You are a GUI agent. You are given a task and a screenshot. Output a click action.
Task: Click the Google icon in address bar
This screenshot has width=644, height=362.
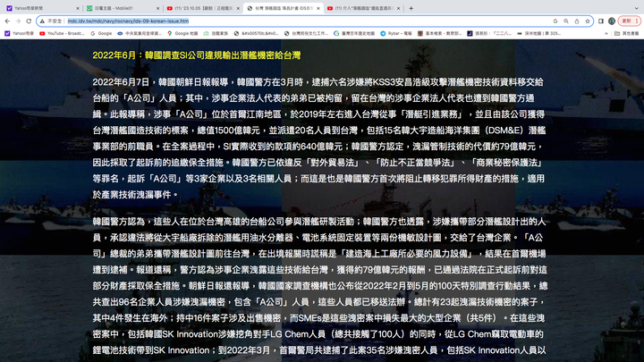555,21
